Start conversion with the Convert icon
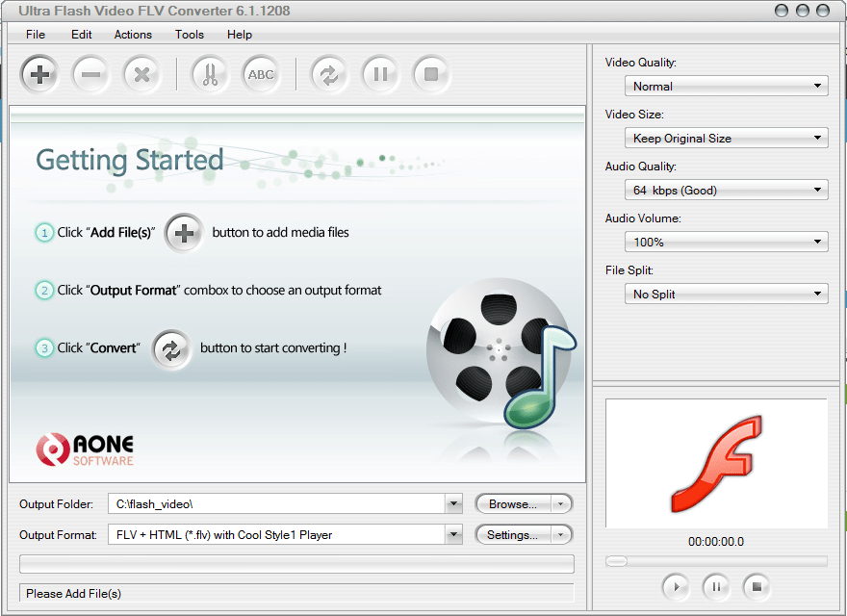The image size is (847, 616). click(329, 74)
